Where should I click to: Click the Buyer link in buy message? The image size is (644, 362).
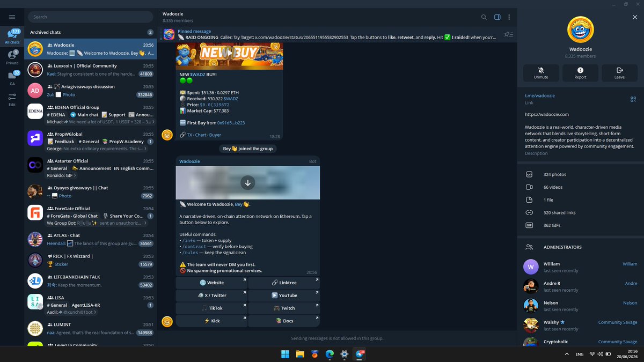pos(215,135)
